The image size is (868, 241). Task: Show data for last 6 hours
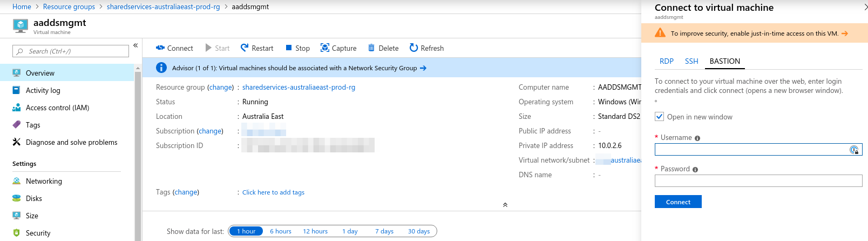pos(281,231)
